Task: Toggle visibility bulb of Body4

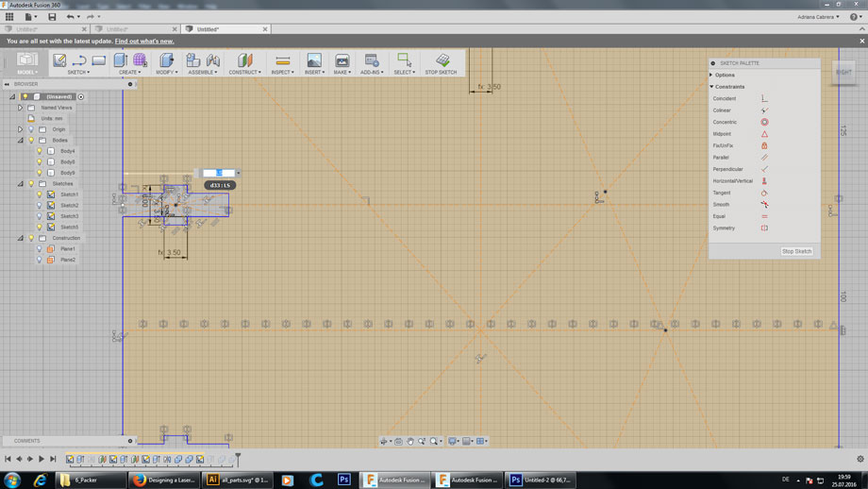Action: pyautogui.click(x=40, y=151)
